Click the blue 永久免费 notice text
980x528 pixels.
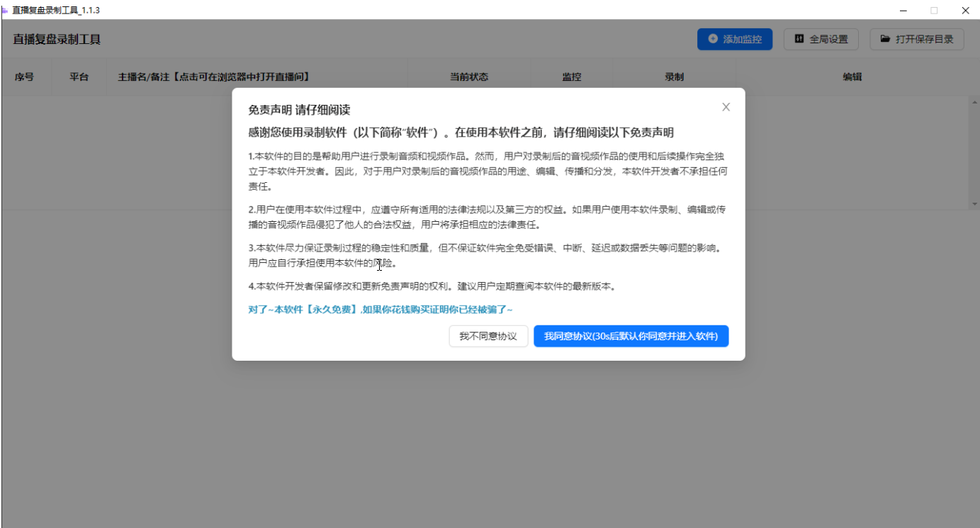tap(381, 310)
